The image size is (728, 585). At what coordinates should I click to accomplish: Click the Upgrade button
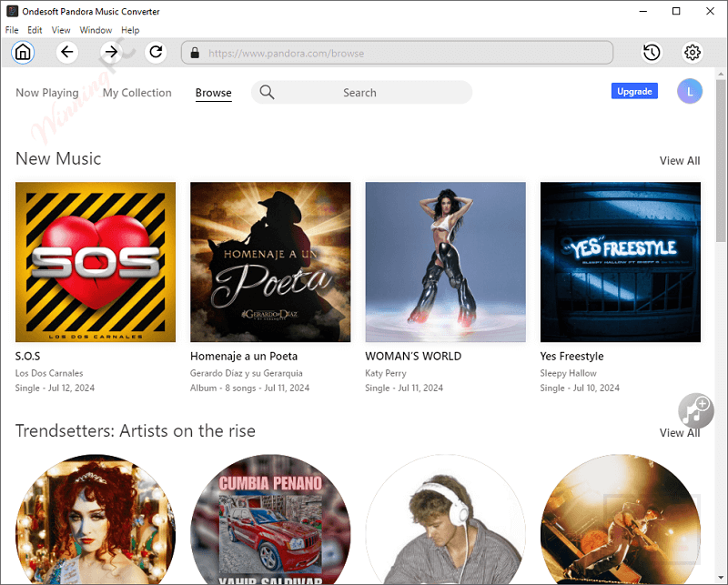click(634, 92)
